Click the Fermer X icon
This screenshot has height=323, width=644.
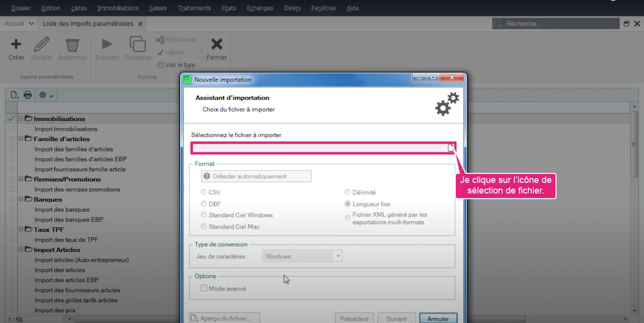tap(216, 44)
